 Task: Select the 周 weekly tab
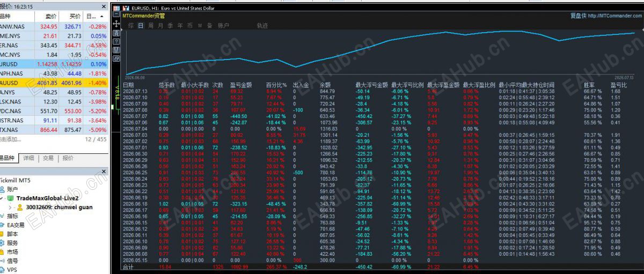click(x=151, y=25)
